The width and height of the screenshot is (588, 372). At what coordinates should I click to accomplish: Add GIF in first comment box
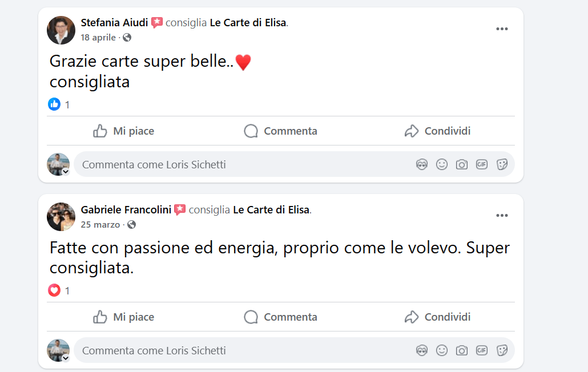pyautogui.click(x=482, y=164)
